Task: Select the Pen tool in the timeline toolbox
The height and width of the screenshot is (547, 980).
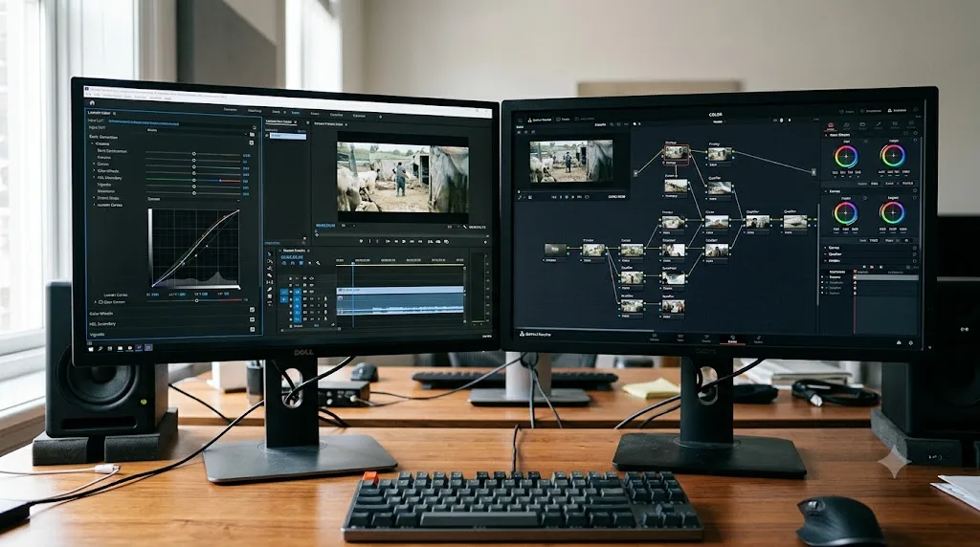Action: pos(269,289)
